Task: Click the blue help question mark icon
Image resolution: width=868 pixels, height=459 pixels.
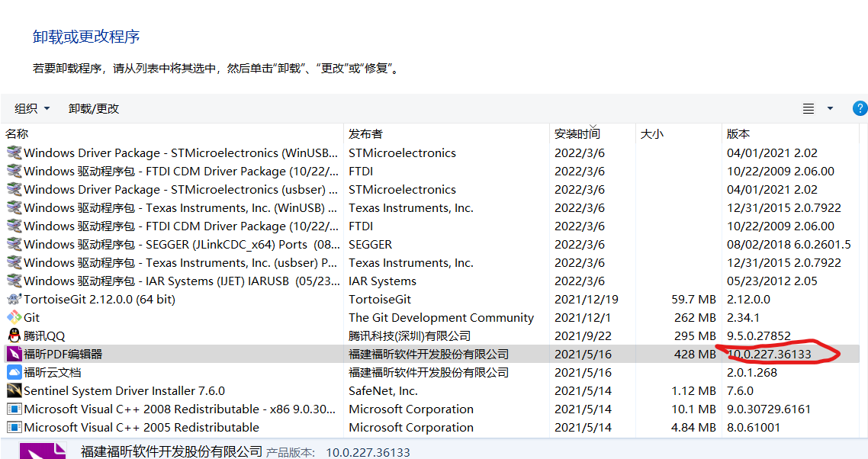Action: 860,108
